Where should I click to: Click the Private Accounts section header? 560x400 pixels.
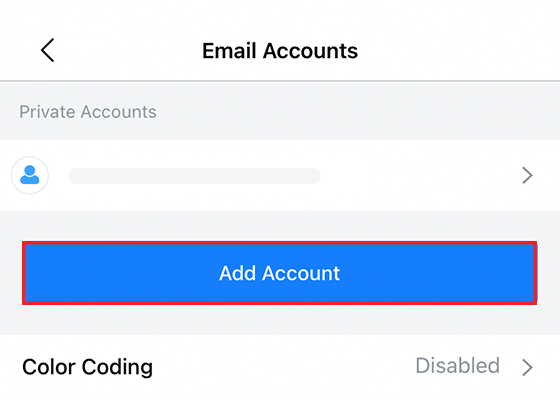[88, 112]
